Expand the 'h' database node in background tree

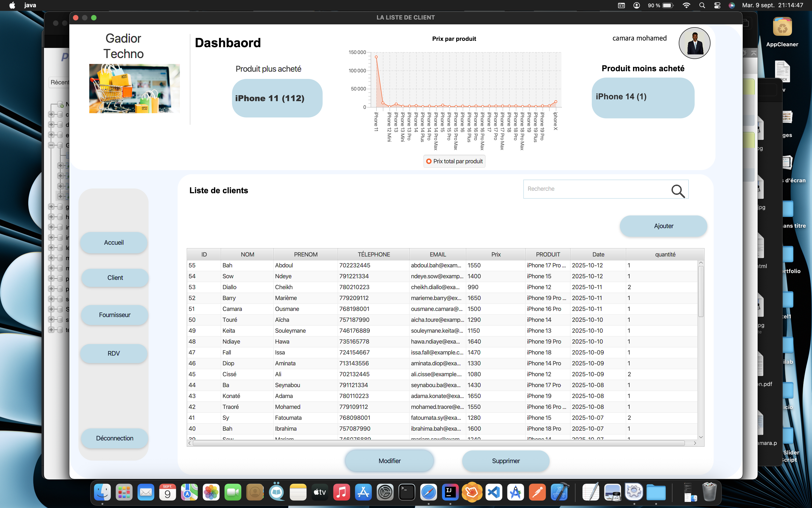tap(51, 217)
